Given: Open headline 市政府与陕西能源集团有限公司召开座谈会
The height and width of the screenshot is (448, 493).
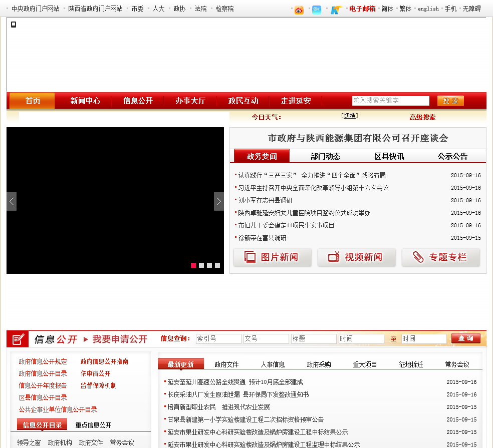Looking at the screenshot, I should [x=358, y=138].
